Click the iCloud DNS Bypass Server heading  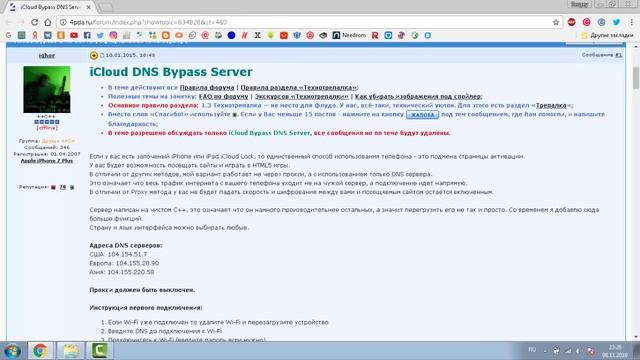coord(171,72)
